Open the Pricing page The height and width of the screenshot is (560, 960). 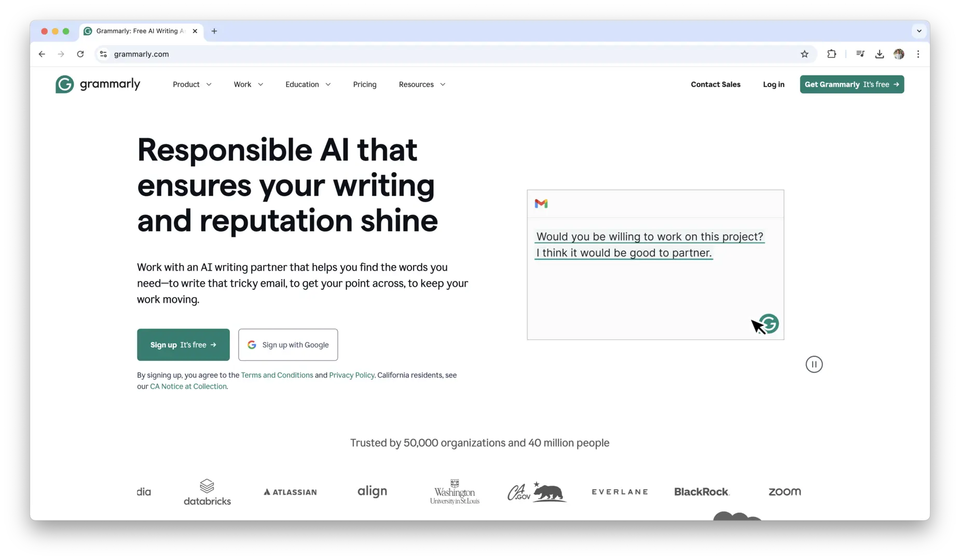(365, 85)
